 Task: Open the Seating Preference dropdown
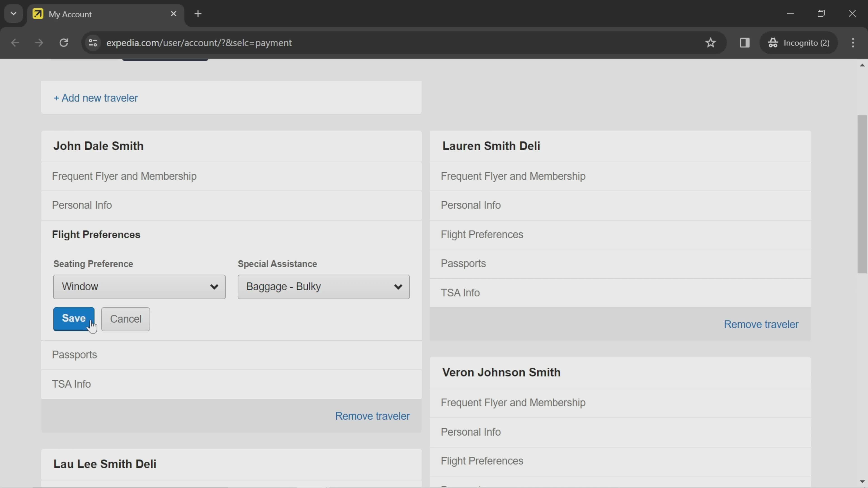tap(139, 287)
